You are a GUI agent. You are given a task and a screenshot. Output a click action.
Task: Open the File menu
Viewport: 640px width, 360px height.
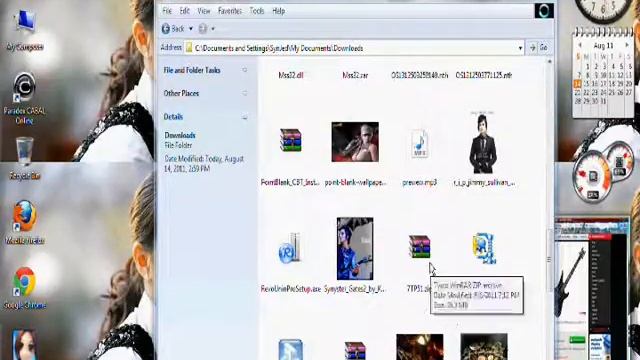167,11
